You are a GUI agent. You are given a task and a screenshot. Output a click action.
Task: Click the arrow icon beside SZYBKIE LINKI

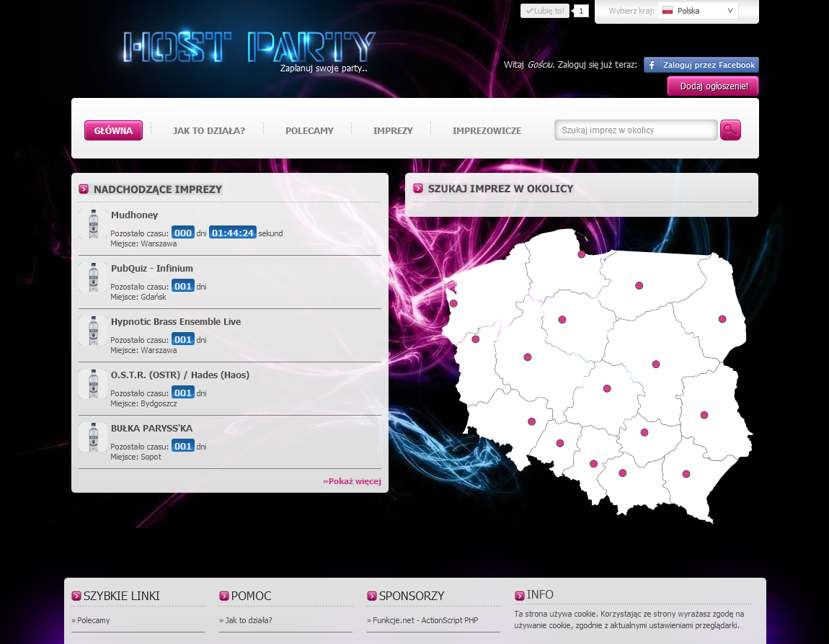click(76, 596)
